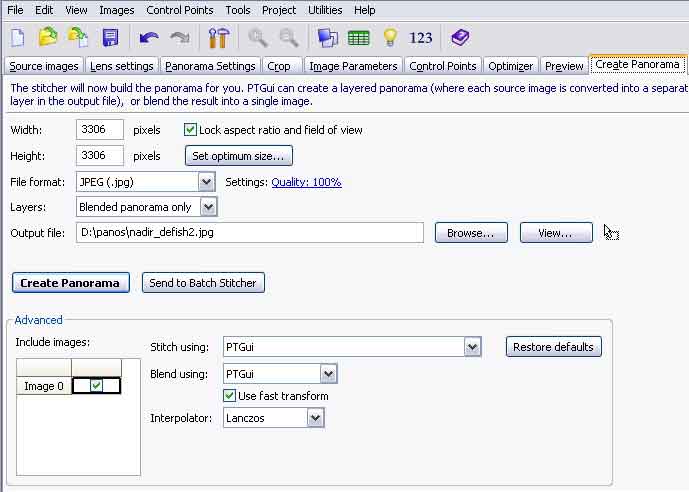Click Send to Batch Stitcher button
689x492 pixels.
203,283
